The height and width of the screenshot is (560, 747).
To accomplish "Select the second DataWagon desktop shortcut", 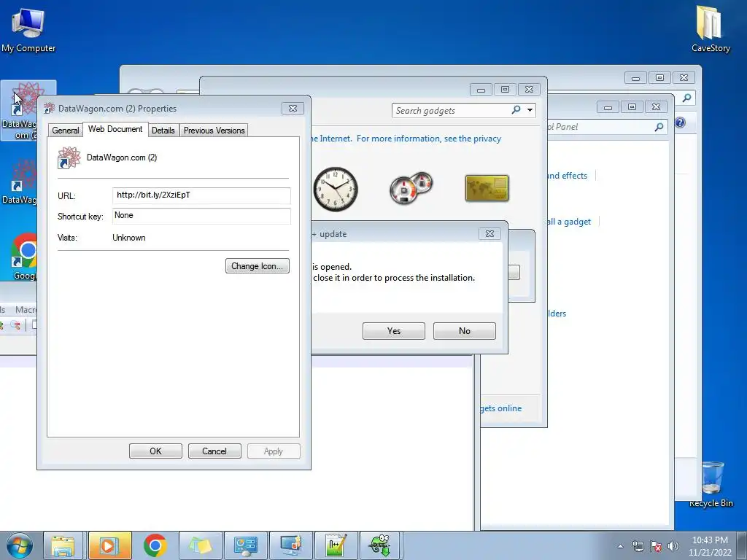I will click(19, 182).
